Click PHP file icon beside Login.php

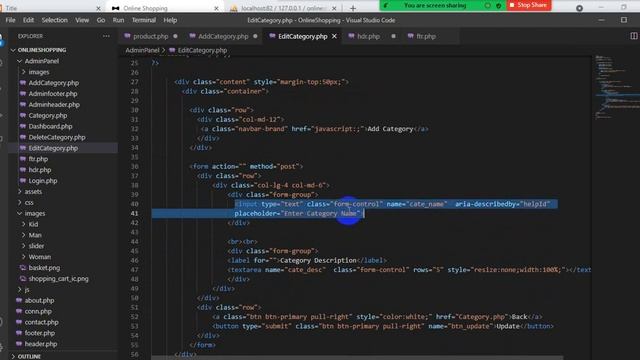(23, 180)
